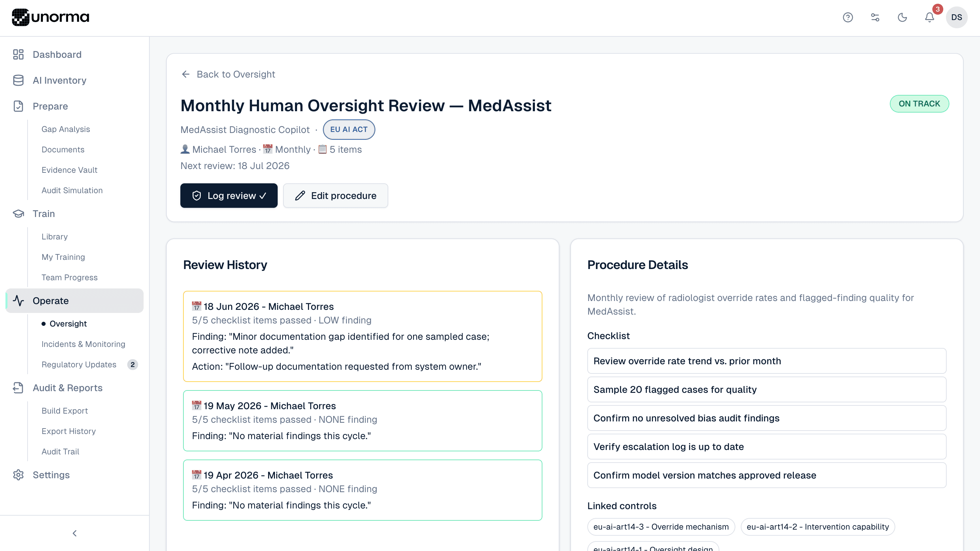Click the unorma logo
Image resolution: width=980 pixels, height=551 pixels.
tap(51, 17)
